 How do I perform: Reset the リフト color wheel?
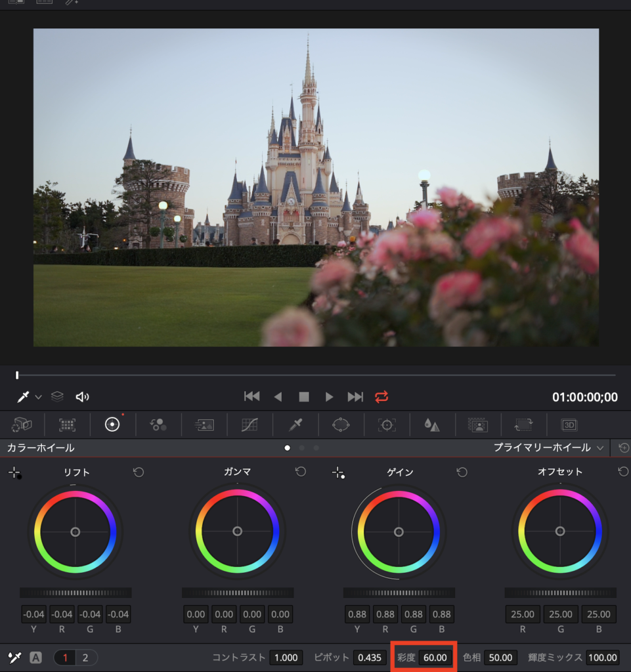[x=139, y=472]
